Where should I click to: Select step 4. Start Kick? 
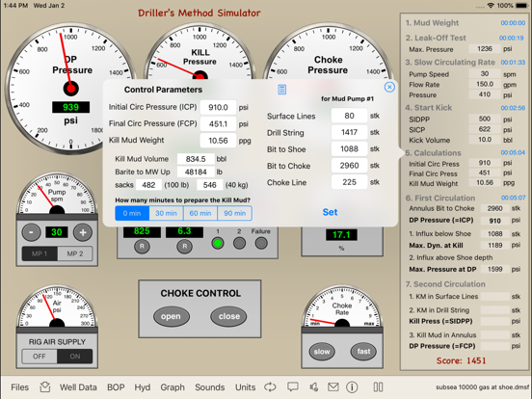pyautogui.click(x=429, y=108)
